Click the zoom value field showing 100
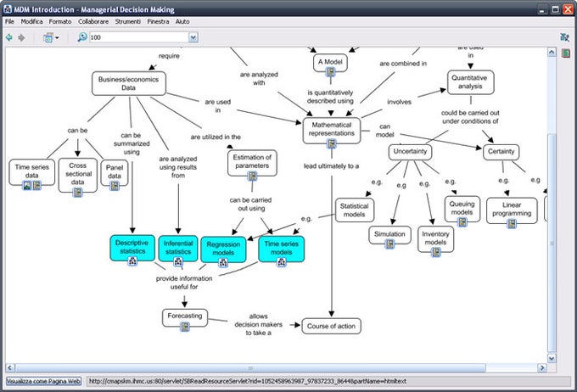This screenshot has width=577, height=392. click(139, 37)
